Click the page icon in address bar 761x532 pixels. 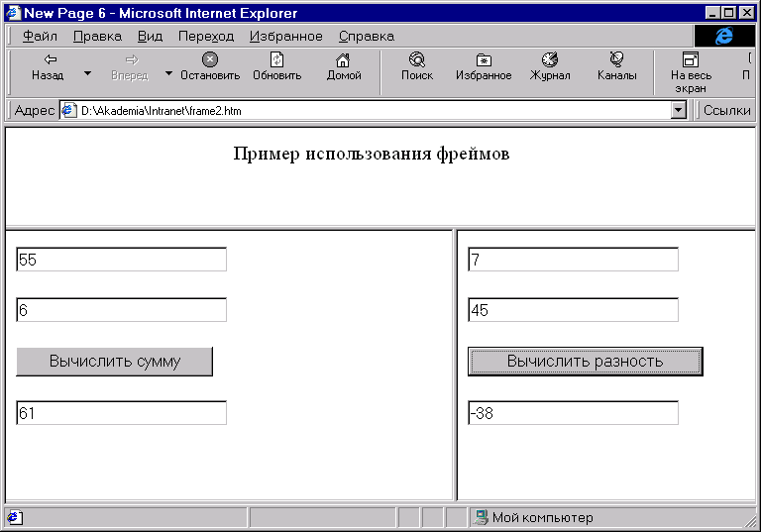(68, 111)
